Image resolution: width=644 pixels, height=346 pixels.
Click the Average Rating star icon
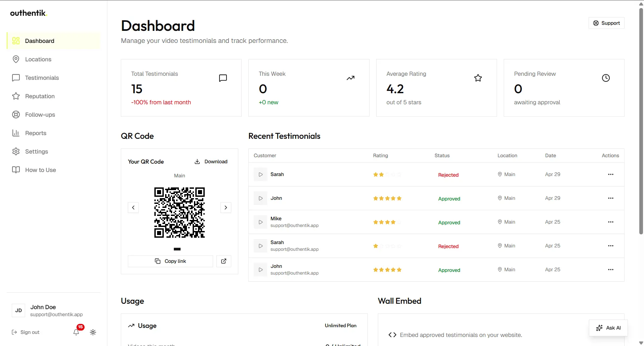coord(478,78)
